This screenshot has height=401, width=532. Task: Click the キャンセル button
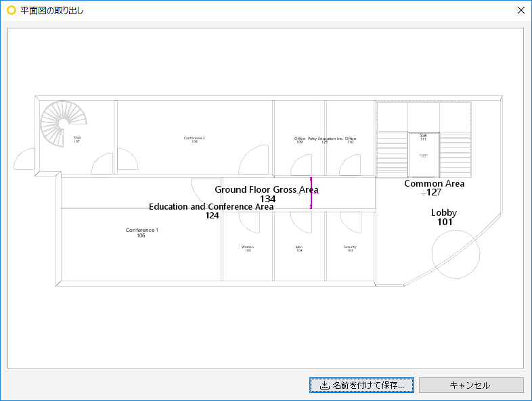[471, 385]
